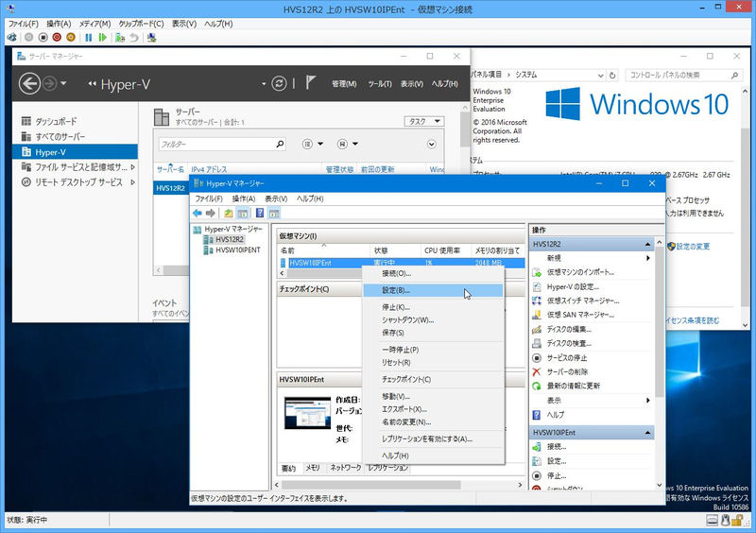Screen dimensions: 756x533
Task: Click the Turn Off (black square) toolbar icon
Action: pos(43,37)
